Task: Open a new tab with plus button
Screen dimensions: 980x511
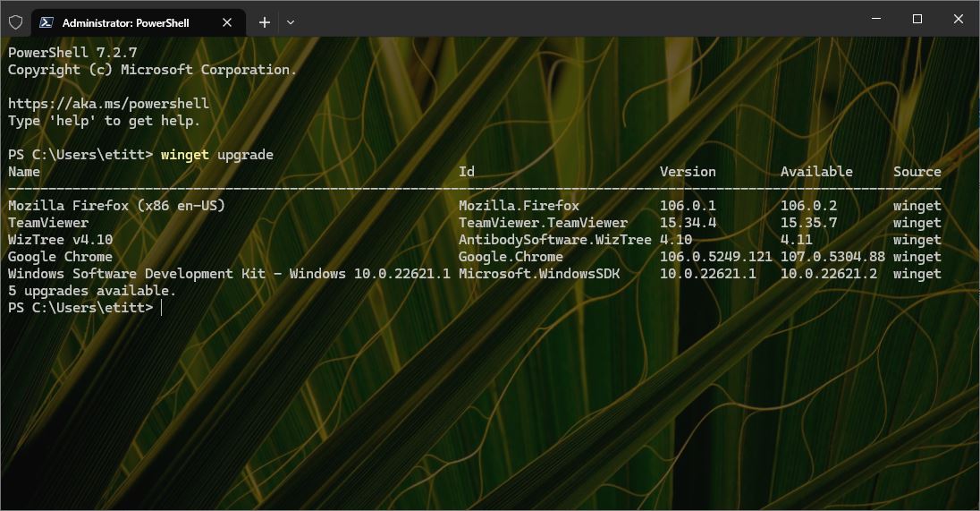Action: (x=265, y=22)
